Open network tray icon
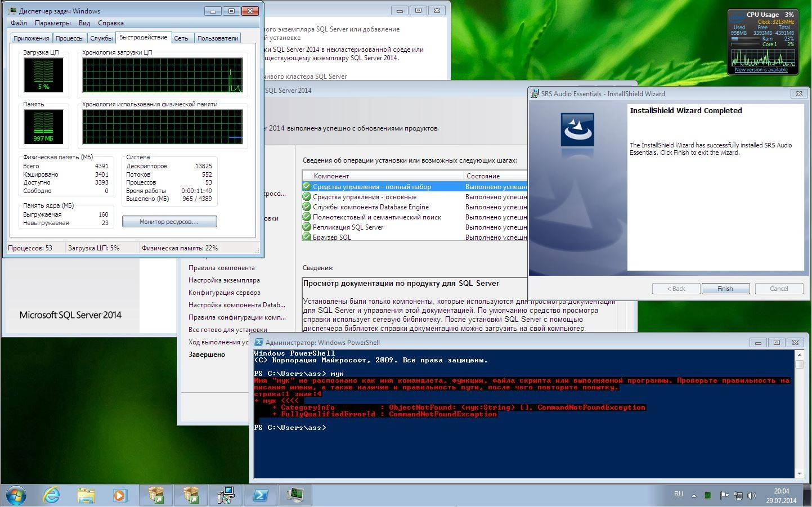 pyautogui.click(x=738, y=496)
